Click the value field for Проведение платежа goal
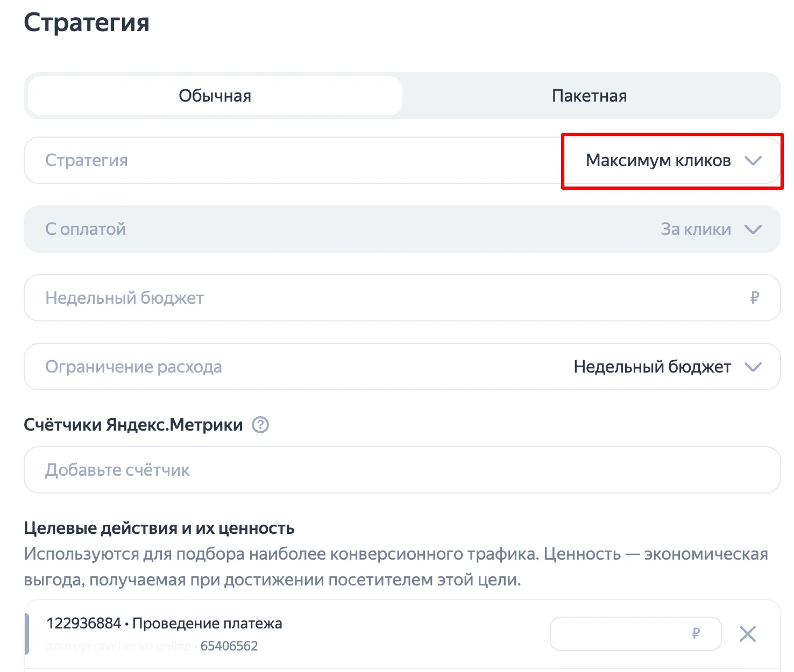The width and height of the screenshot is (794, 672). point(635,634)
